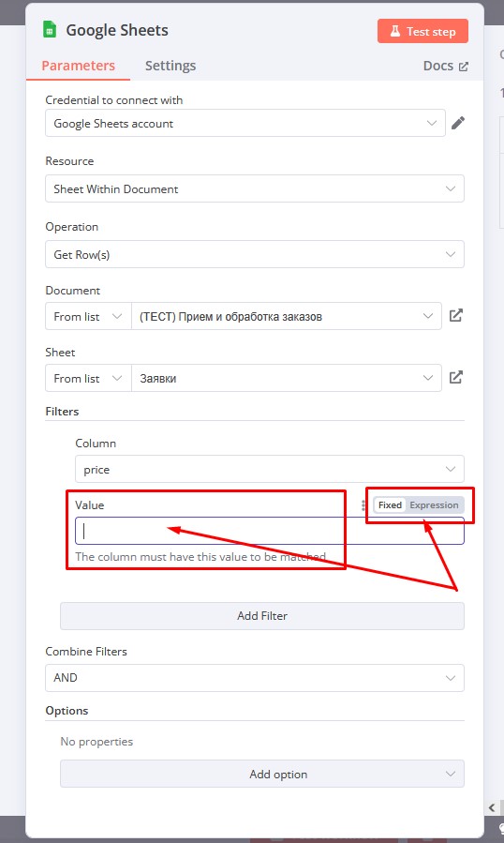Set the Value mode to Fixed
Screen dimensions: 504x843
point(390,505)
